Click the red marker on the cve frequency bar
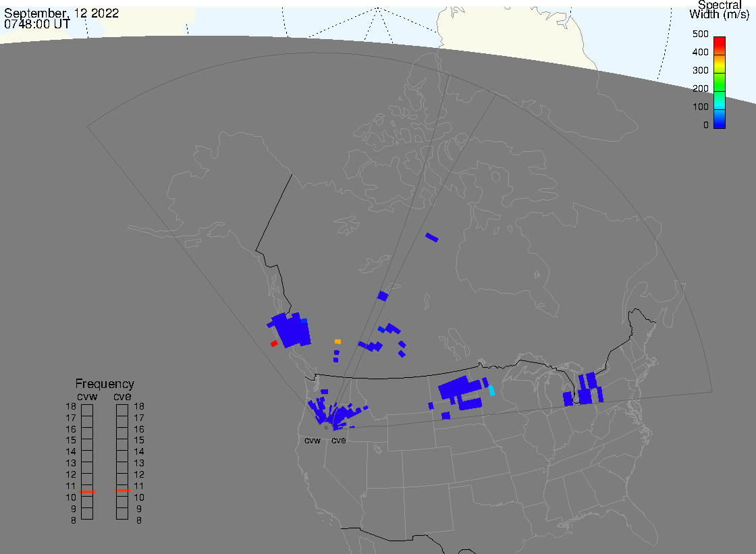Image resolution: width=756 pixels, height=554 pixels. [122, 491]
